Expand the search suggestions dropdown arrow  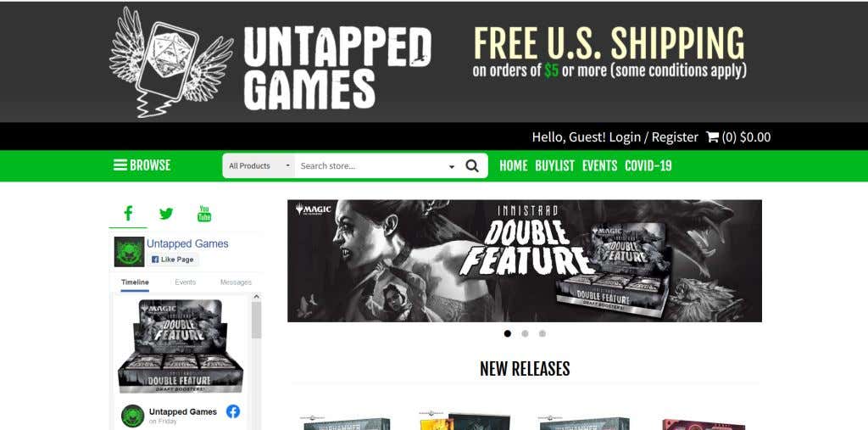(x=451, y=166)
